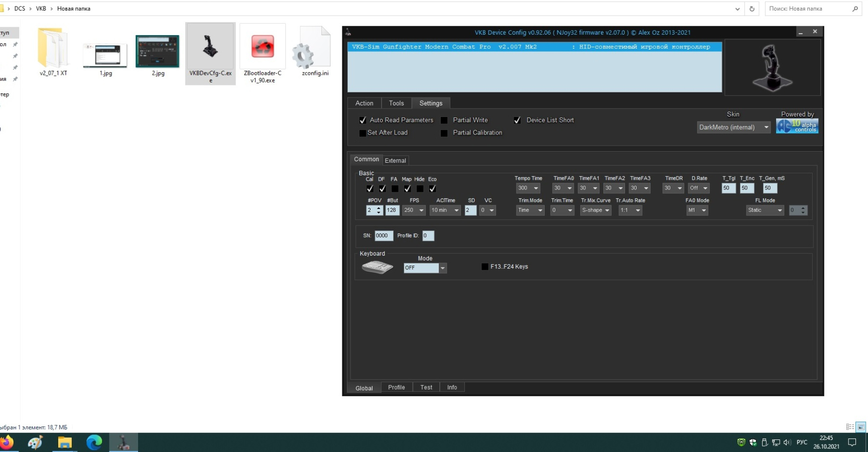The image size is (868, 452).
Task: Enable the FA checkbox in Basic
Action: (395, 189)
